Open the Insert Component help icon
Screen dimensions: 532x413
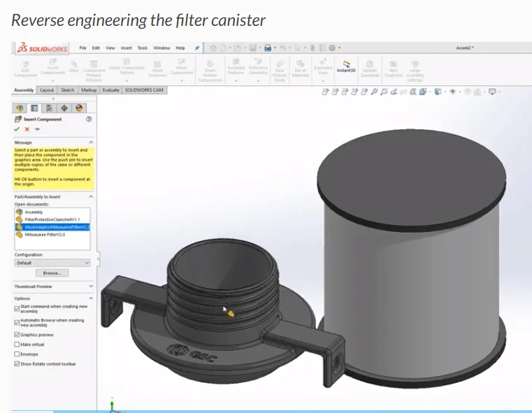click(x=89, y=119)
